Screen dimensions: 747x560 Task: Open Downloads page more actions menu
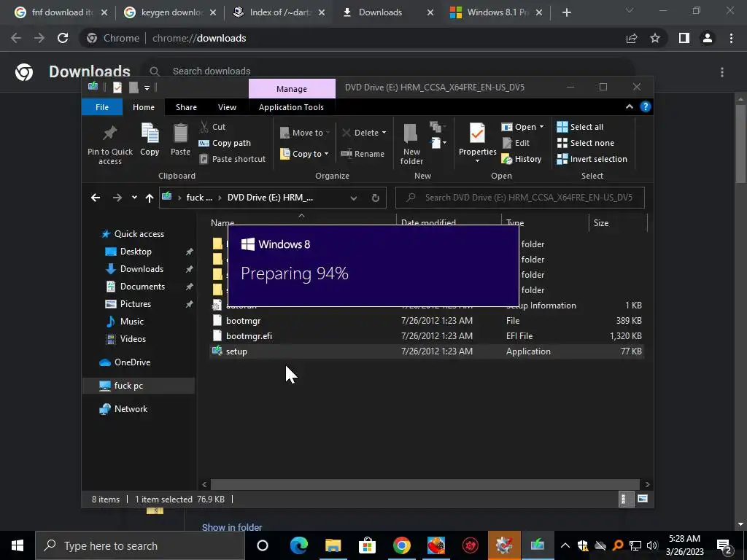pos(722,72)
